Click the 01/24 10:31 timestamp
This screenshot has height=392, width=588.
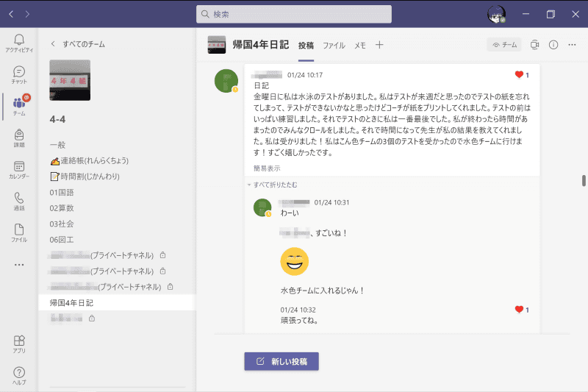pyautogui.click(x=331, y=202)
